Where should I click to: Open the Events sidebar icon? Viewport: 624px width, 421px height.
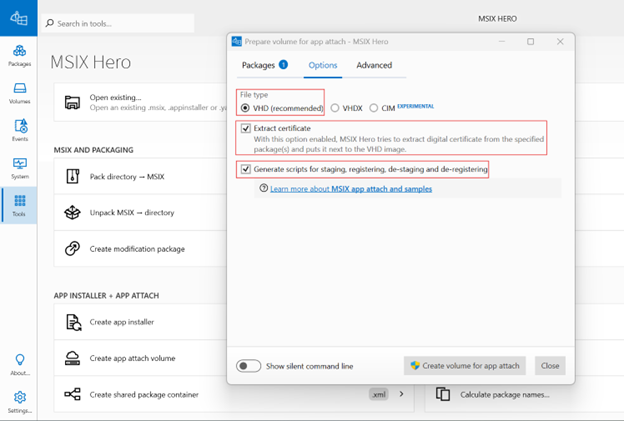[19, 128]
